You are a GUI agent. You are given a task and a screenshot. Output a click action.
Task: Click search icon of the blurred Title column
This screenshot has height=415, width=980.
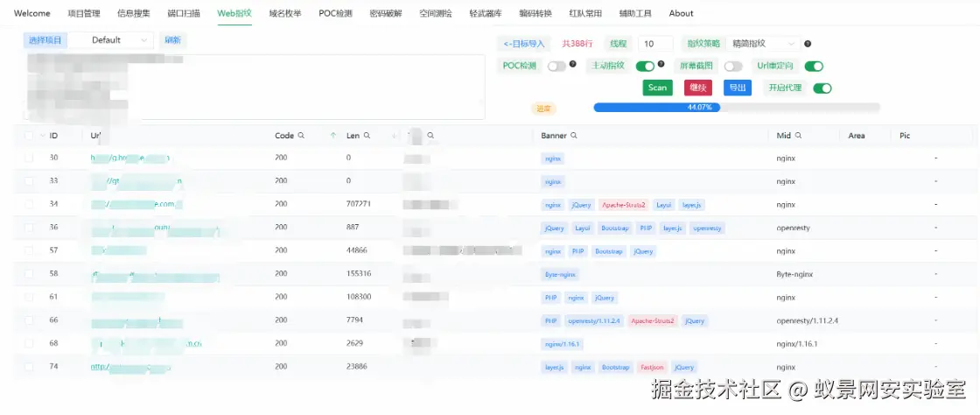pos(430,136)
